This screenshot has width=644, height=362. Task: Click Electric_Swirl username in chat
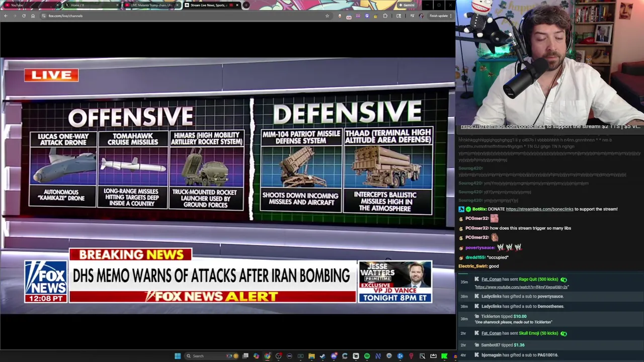pyautogui.click(x=472, y=266)
